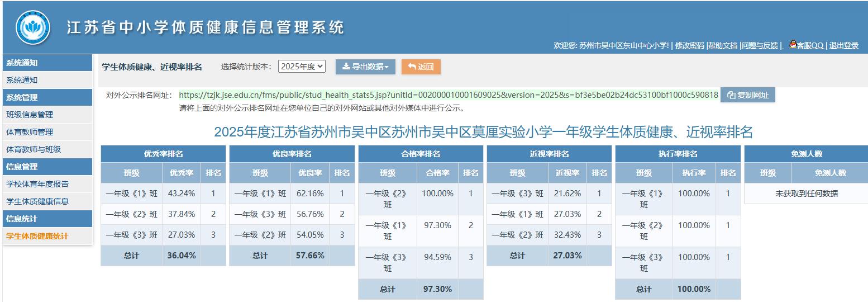Click the 43.24% excellent rate cell

(x=182, y=194)
